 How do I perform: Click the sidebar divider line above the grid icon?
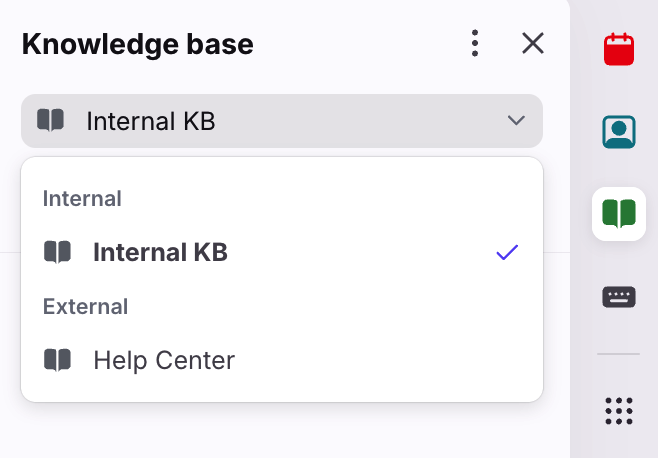coord(619,354)
